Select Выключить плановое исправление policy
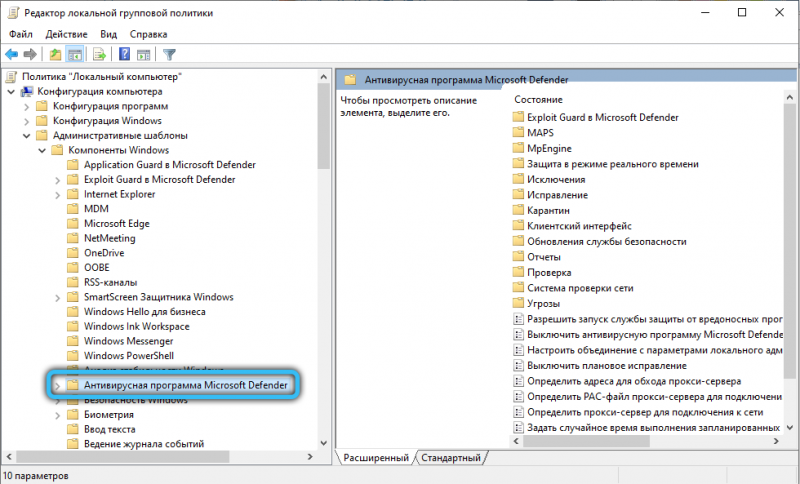Image resolution: width=800 pixels, height=484 pixels. (x=607, y=366)
